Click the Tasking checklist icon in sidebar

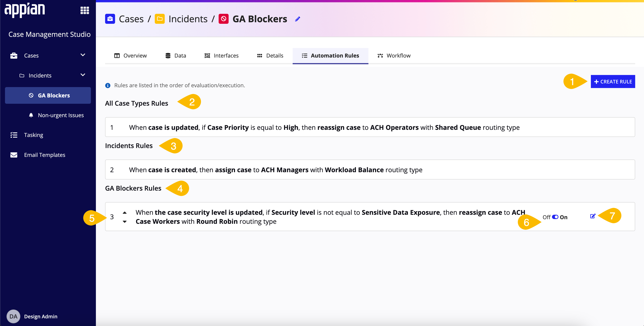[14, 135]
